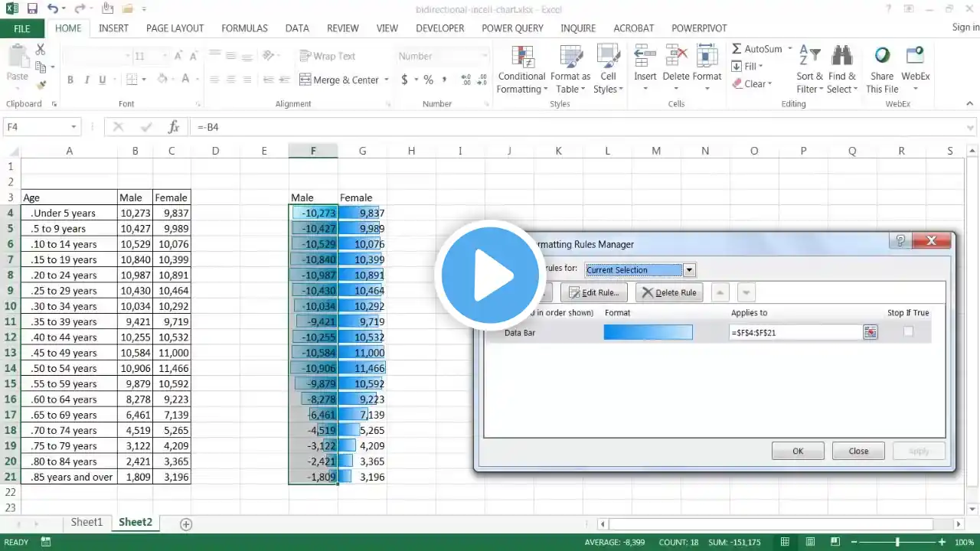980x551 pixels.
Task: Switch to the Sheet1 worksheet tab
Action: tap(87, 522)
